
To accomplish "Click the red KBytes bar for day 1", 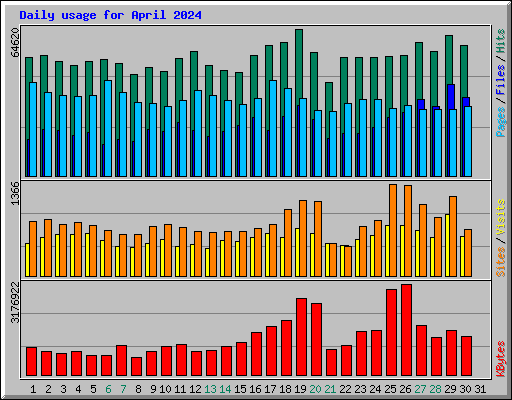I will (32, 362).
